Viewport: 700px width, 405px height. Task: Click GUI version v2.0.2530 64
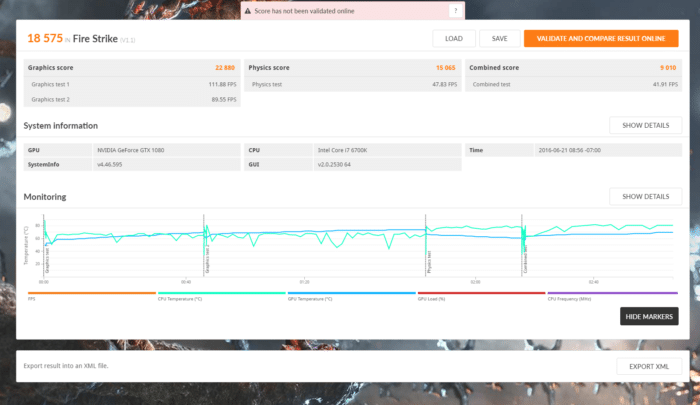click(334, 164)
